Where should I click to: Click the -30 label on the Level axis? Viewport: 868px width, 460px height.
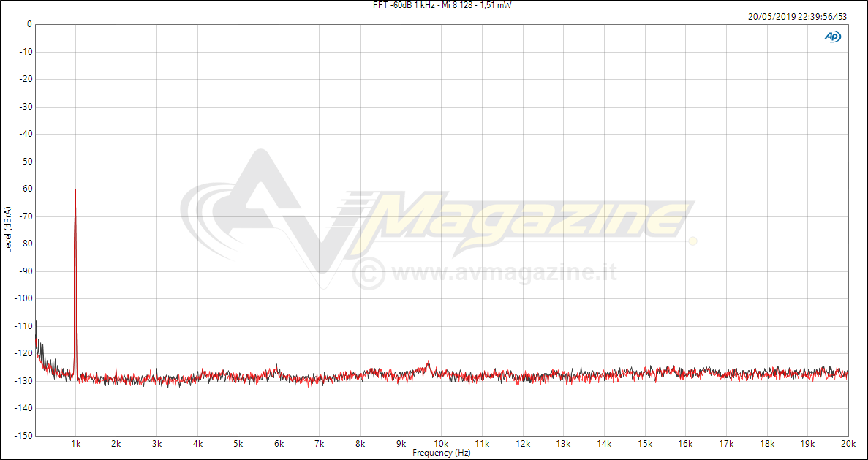point(26,107)
